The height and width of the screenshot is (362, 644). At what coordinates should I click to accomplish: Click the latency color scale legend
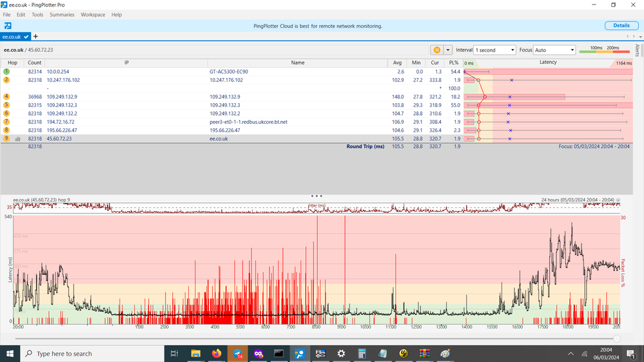[x=604, y=50]
